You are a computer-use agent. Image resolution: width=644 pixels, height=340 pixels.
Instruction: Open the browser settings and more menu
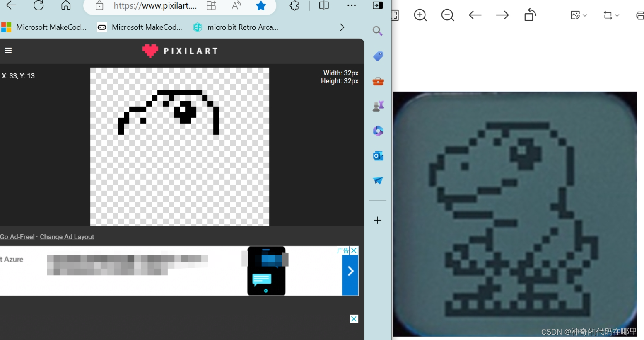coord(352,6)
